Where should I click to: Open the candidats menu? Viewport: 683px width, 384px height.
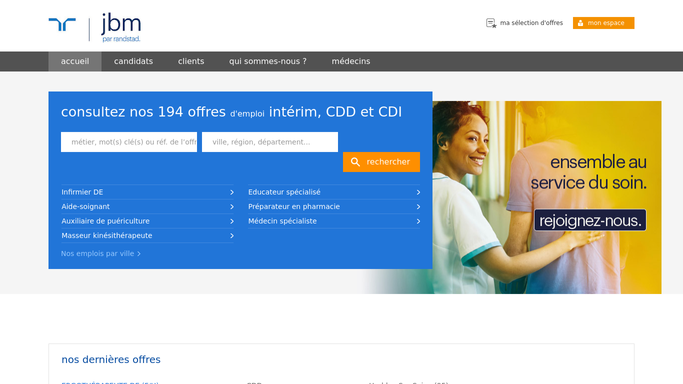[x=133, y=61]
